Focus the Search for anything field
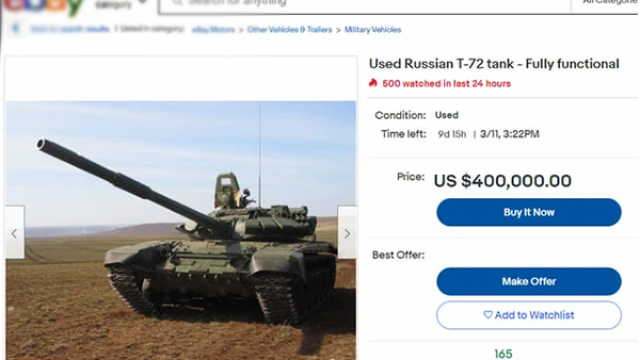The image size is (640, 360). tap(365, 5)
